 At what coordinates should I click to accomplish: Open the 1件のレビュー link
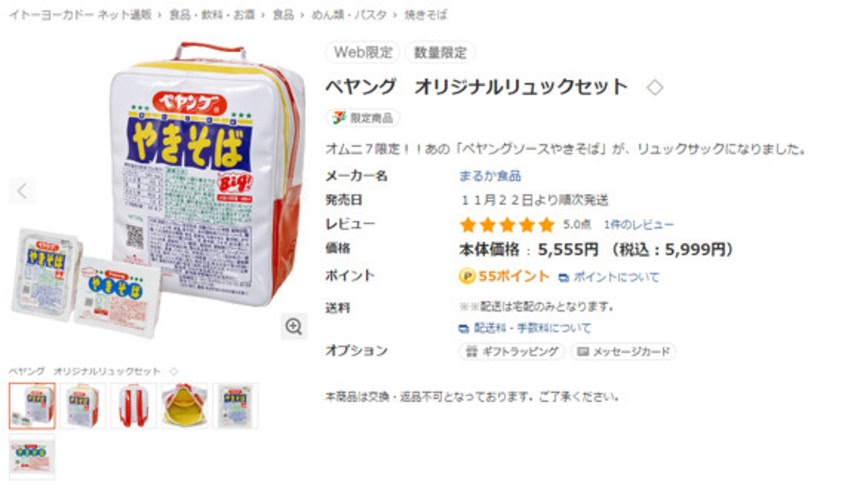638,225
